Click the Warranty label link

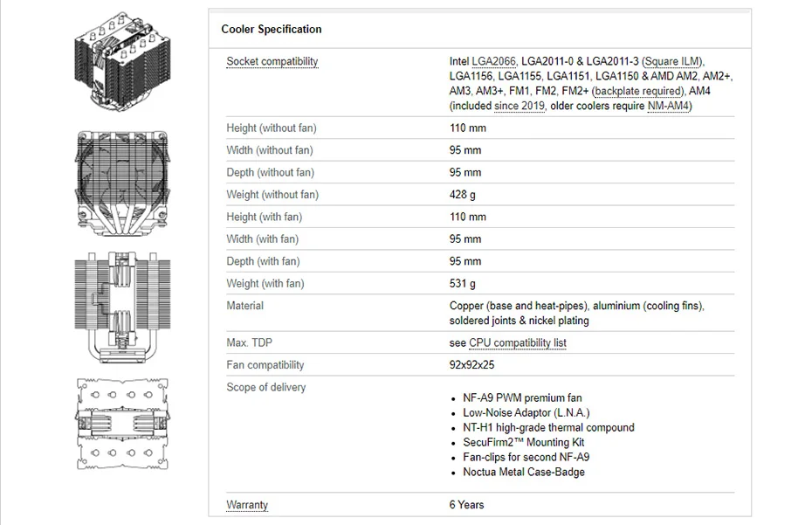coord(247,505)
